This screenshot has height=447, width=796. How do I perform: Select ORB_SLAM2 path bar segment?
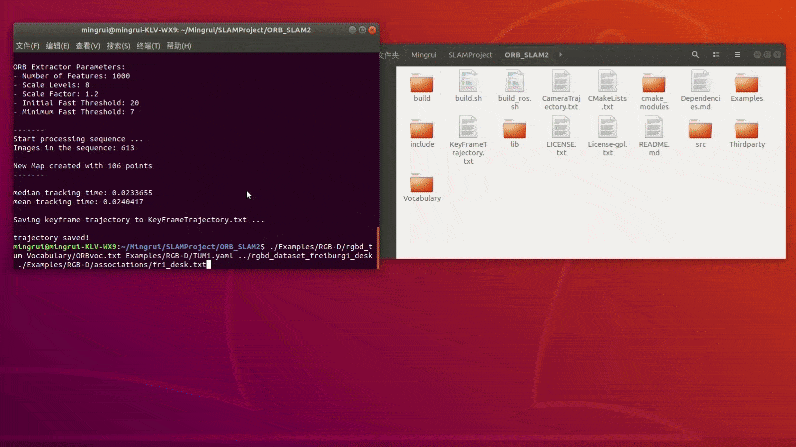coord(526,55)
